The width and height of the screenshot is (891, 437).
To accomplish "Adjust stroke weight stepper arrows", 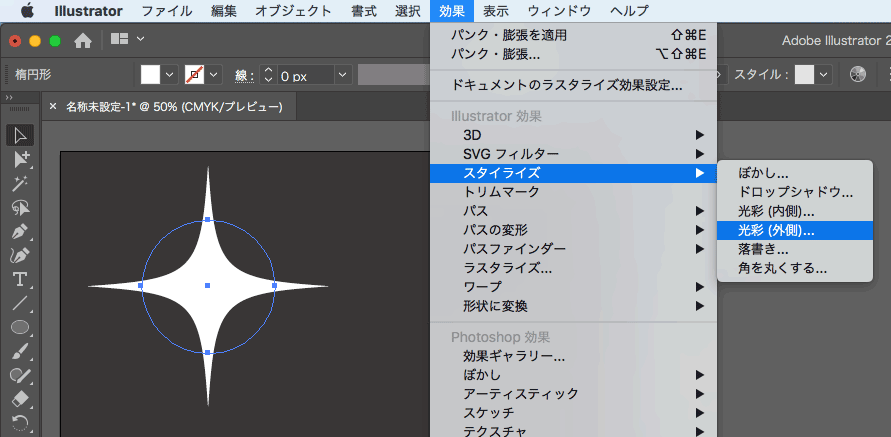I will click(268, 75).
